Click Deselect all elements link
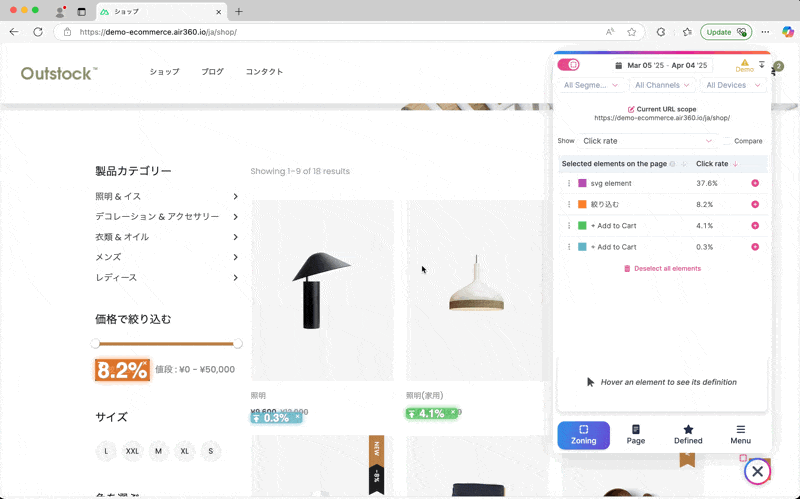Screen dimensions: 800x499 click(x=661, y=268)
